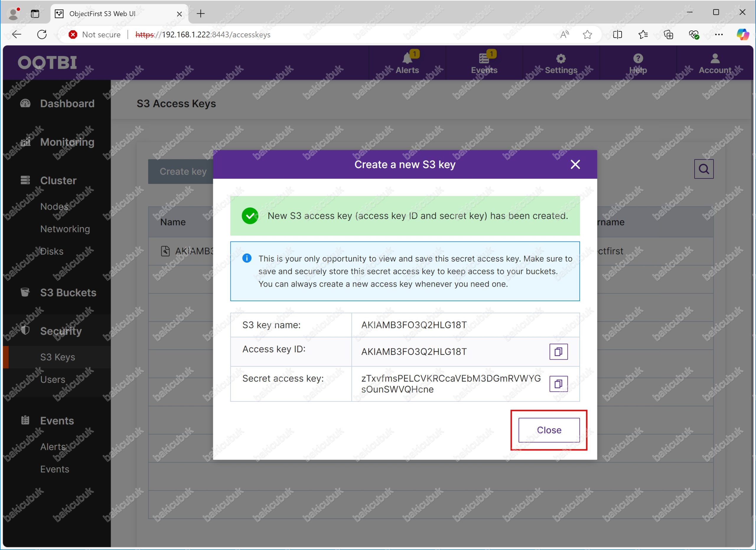Select Events sub-item in sidebar
The image size is (756, 550).
pos(55,469)
